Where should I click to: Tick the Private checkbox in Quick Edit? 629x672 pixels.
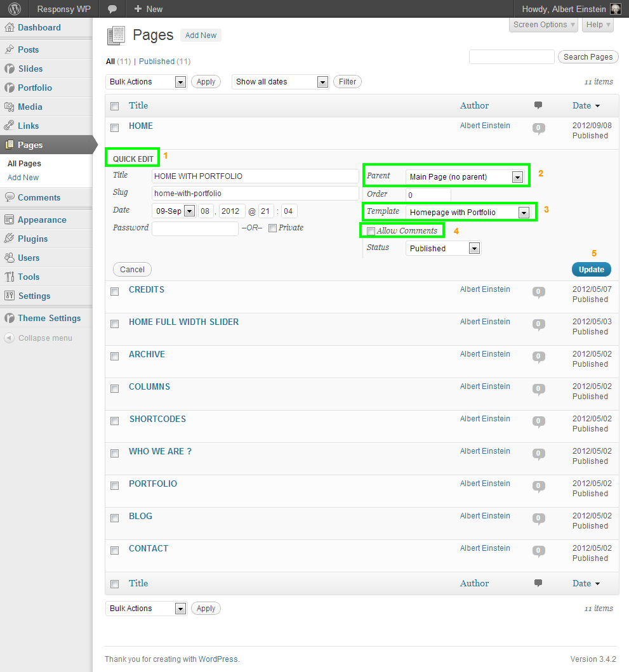pos(272,228)
